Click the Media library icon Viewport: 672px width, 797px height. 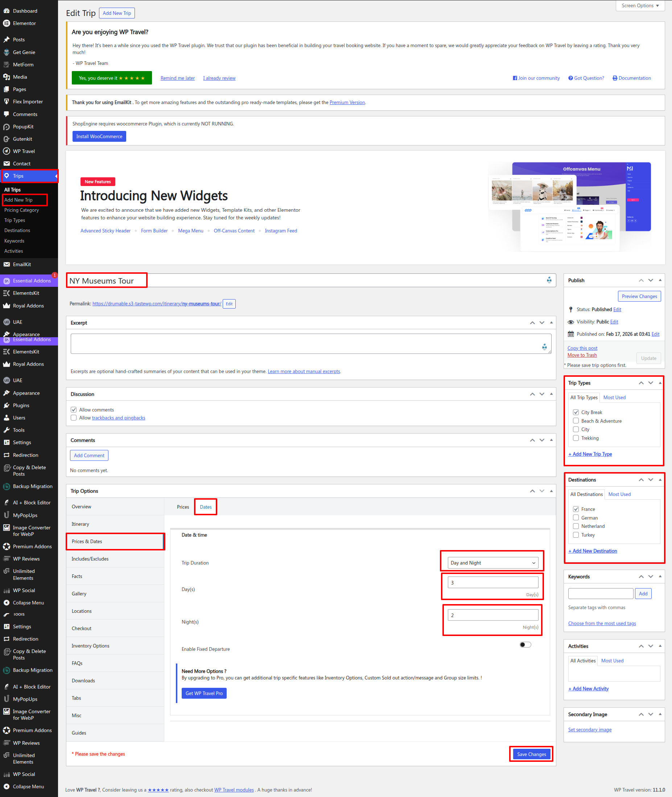coord(7,77)
